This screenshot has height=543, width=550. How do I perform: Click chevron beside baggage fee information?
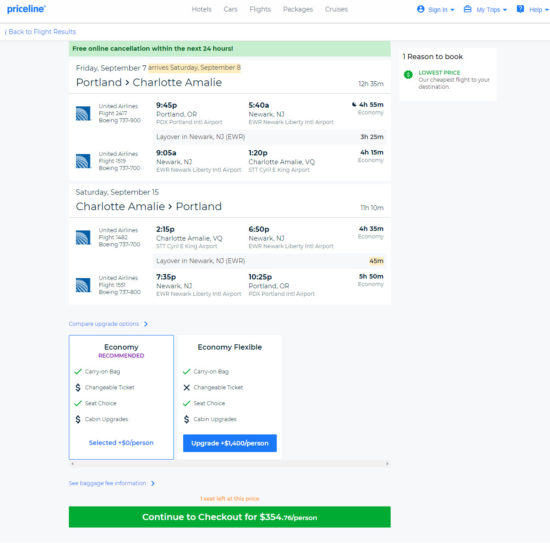pyautogui.click(x=153, y=483)
